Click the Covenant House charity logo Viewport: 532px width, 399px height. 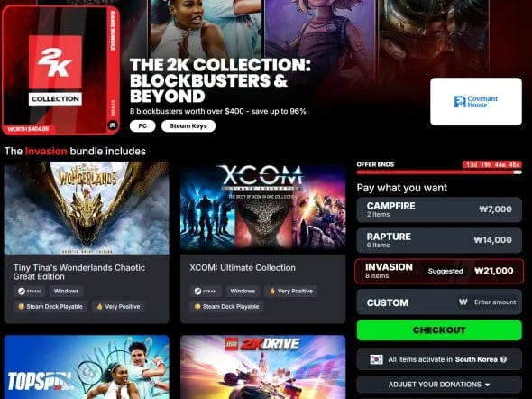(x=476, y=101)
